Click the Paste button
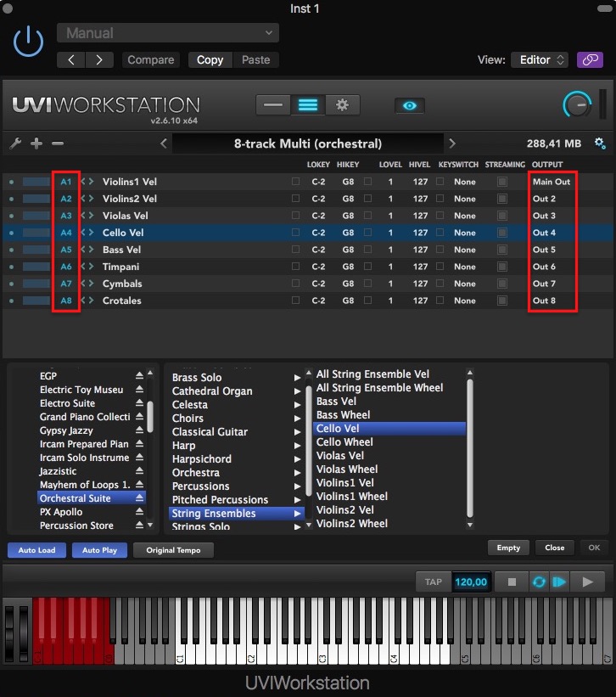This screenshot has width=616, height=697. pos(255,60)
